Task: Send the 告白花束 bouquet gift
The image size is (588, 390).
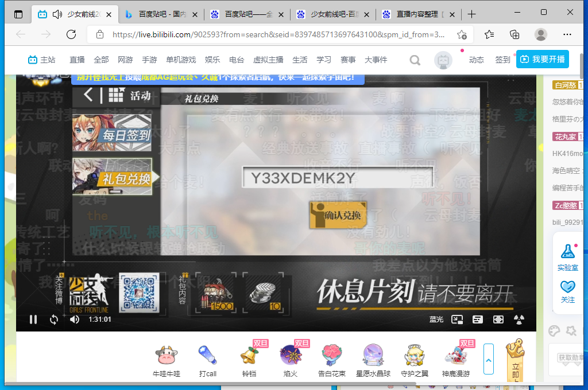Action: click(332, 361)
